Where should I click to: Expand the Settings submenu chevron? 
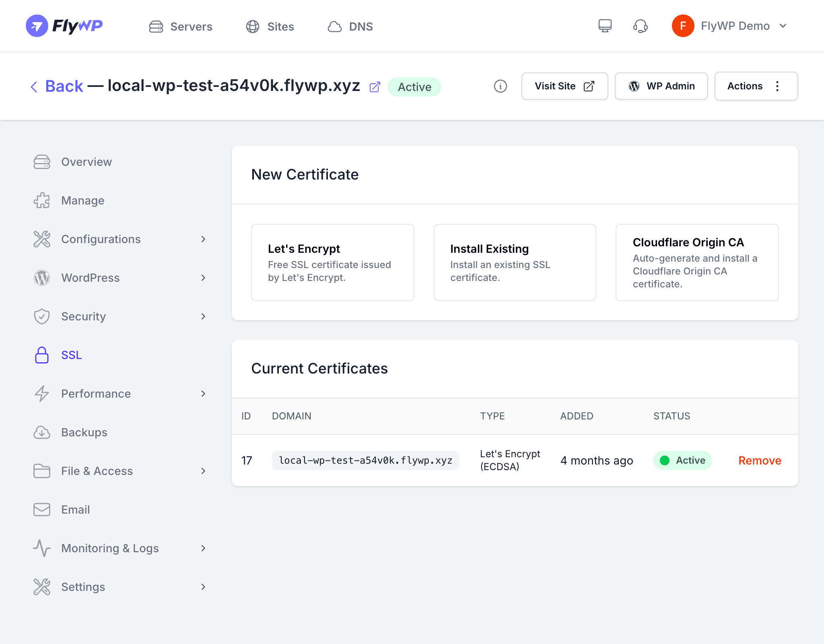[203, 587]
